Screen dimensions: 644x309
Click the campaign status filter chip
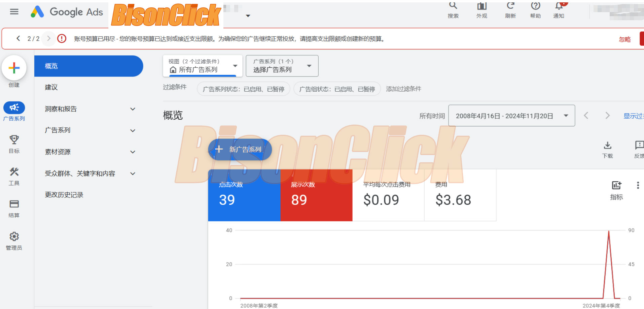pyautogui.click(x=243, y=89)
